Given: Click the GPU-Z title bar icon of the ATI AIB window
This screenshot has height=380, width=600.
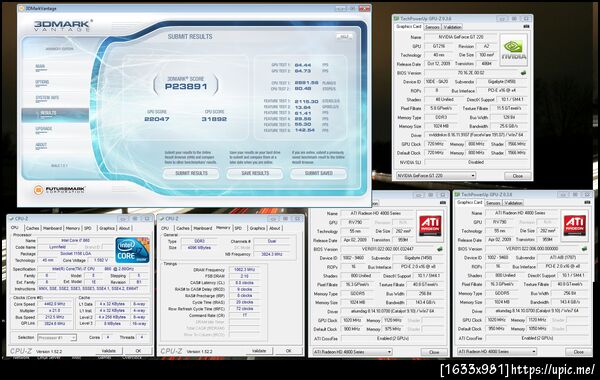Looking at the screenshot, I should [457, 194].
